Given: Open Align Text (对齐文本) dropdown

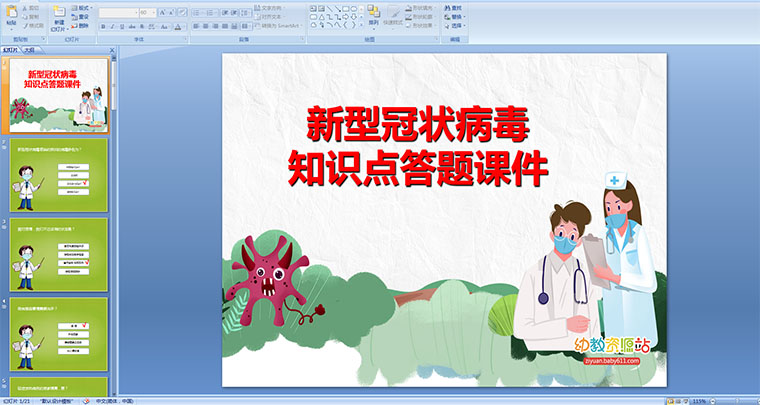Looking at the screenshot, I should [x=269, y=17].
